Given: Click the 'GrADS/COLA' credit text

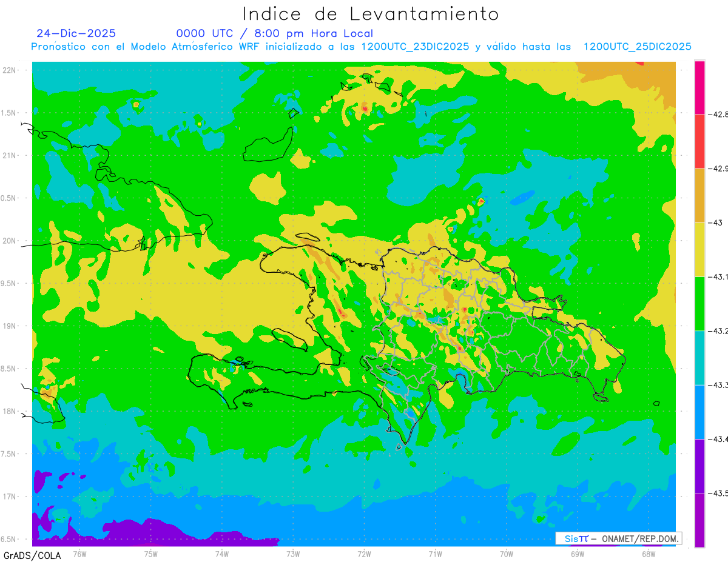Looking at the screenshot, I should coord(32,555).
